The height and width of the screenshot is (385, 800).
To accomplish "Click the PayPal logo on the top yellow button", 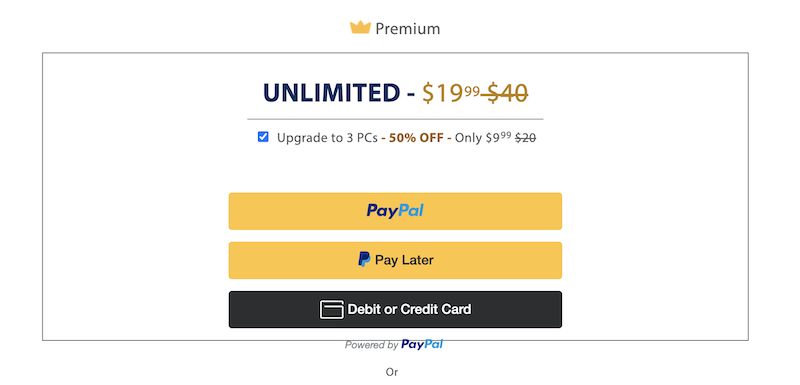I will coord(395,211).
